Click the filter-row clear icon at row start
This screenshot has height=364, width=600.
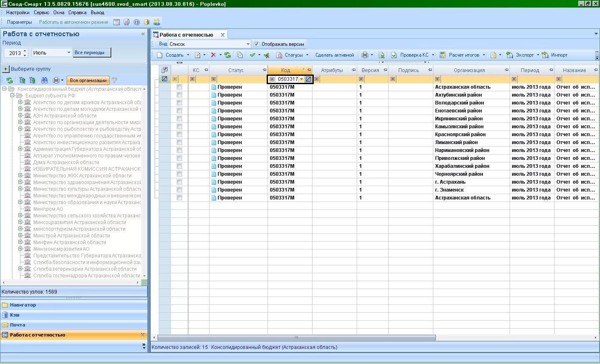coord(165,79)
